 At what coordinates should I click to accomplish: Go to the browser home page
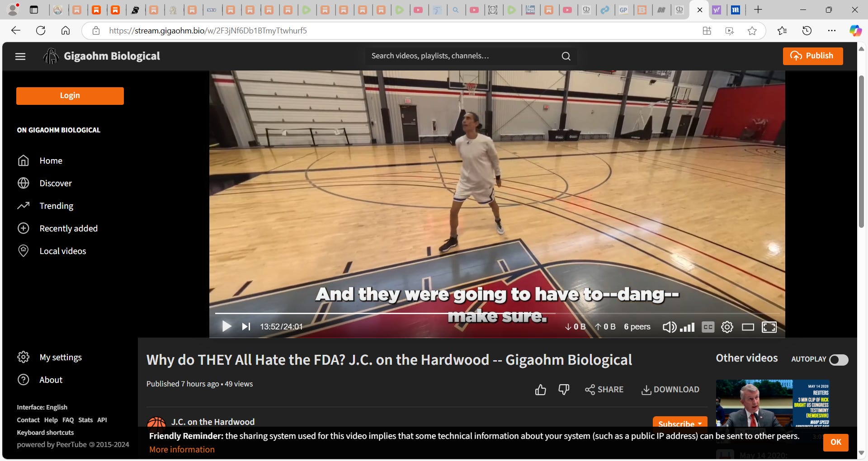click(x=66, y=31)
